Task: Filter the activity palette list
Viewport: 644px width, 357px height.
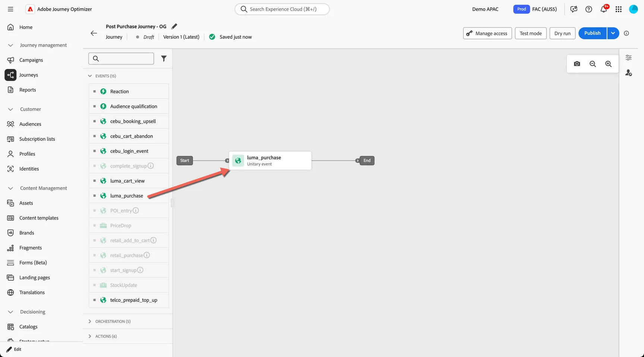Action: 164,59
